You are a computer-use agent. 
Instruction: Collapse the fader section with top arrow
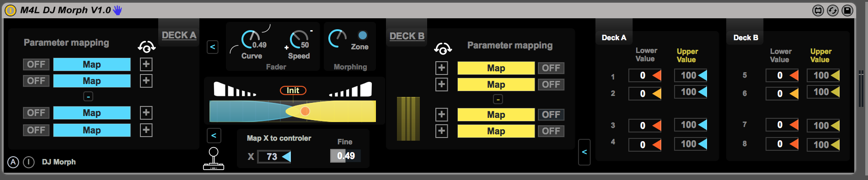tap(213, 47)
